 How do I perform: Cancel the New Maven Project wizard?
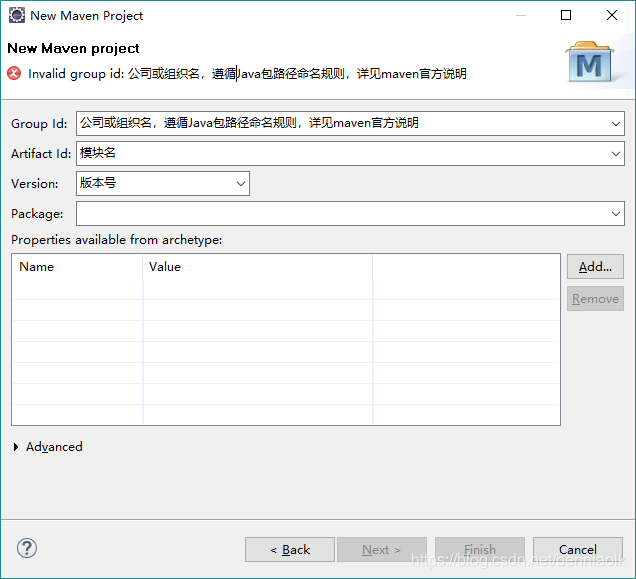coord(578,549)
